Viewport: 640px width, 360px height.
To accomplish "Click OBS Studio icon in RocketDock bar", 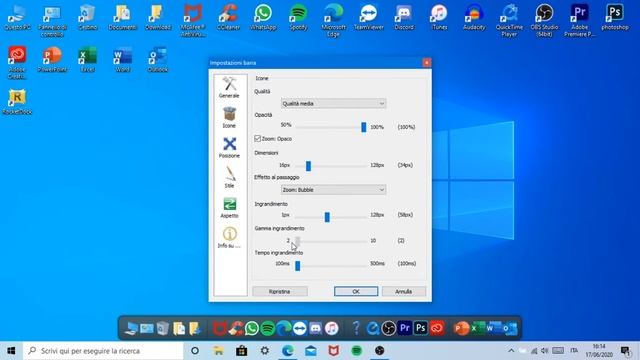I will (389, 328).
